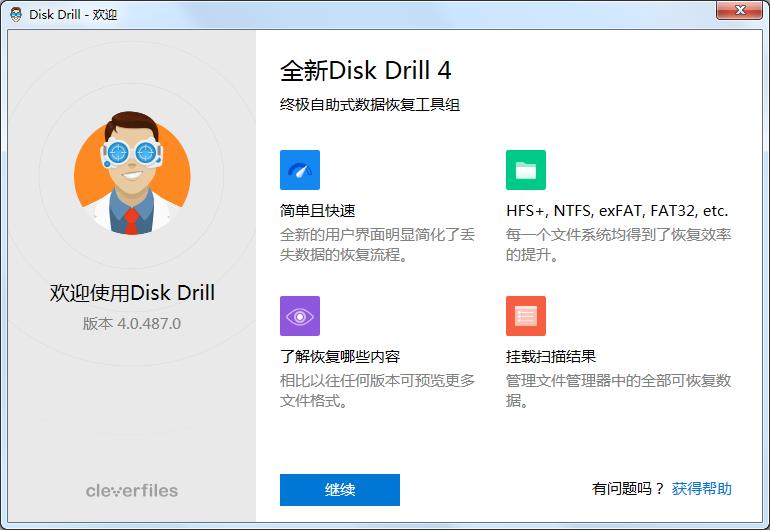Click the HFS+, NTFS, exFAT, FAT32, etc. title
Screen dimensions: 770x530
coord(617,211)
